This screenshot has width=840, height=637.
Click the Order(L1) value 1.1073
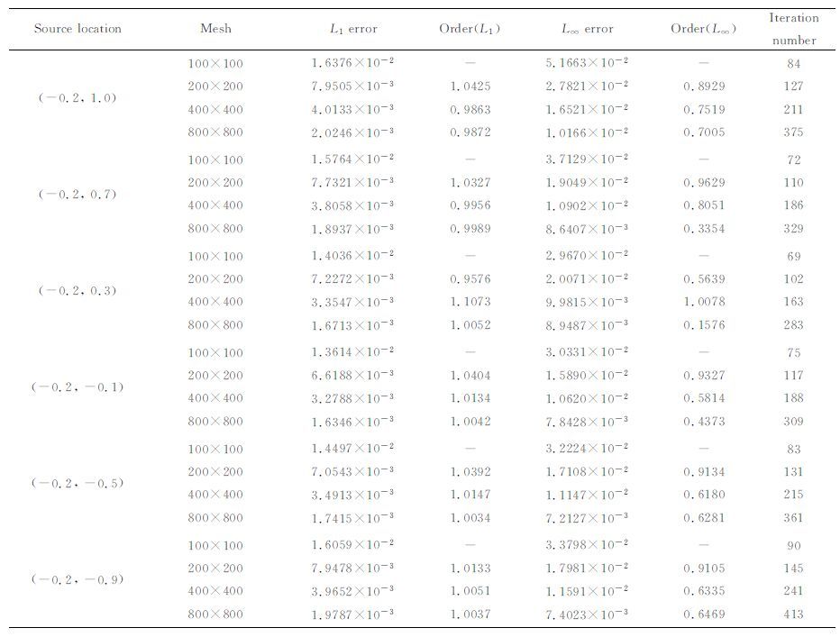click(470, 302)
